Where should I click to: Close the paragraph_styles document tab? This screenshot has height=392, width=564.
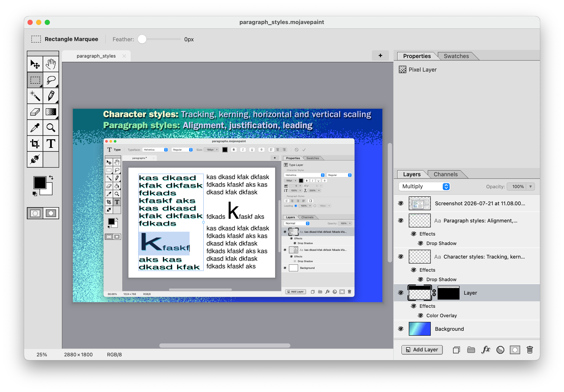[x=124, y=56]
